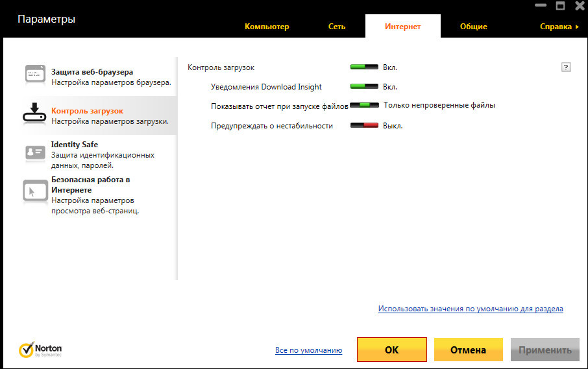Toggle Контроль загрузок switch off
The height and width of the screenshot is (369, 588).
[363, 67]
